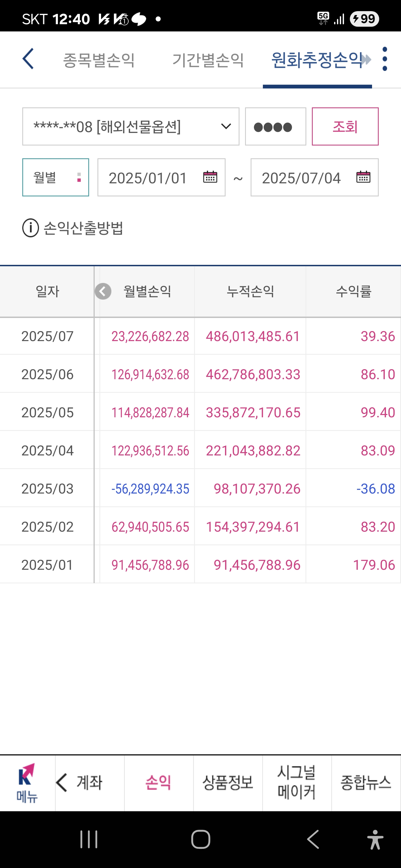The width and height of the screenshot is (401, 868).
Task: Tap the tab scroll-right double arrow
Action: click(x=366, y=60)
